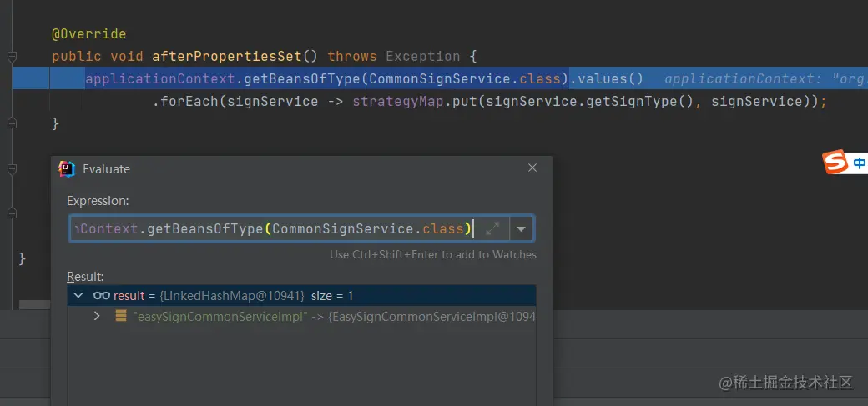Toggle Sogou Chinese language mode indicator
This screenshot has height=406, width=868.
click(x=859, y=163)
